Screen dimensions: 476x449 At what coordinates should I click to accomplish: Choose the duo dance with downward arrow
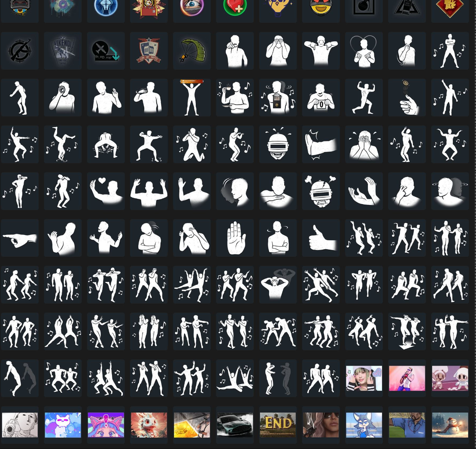pyautogui.click(x=407, y=331)
